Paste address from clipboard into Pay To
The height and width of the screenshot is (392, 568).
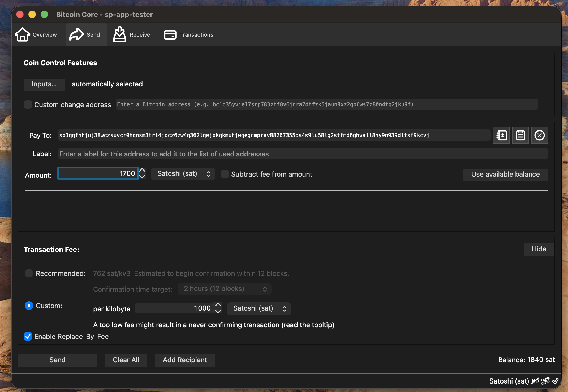click(520, 135)
